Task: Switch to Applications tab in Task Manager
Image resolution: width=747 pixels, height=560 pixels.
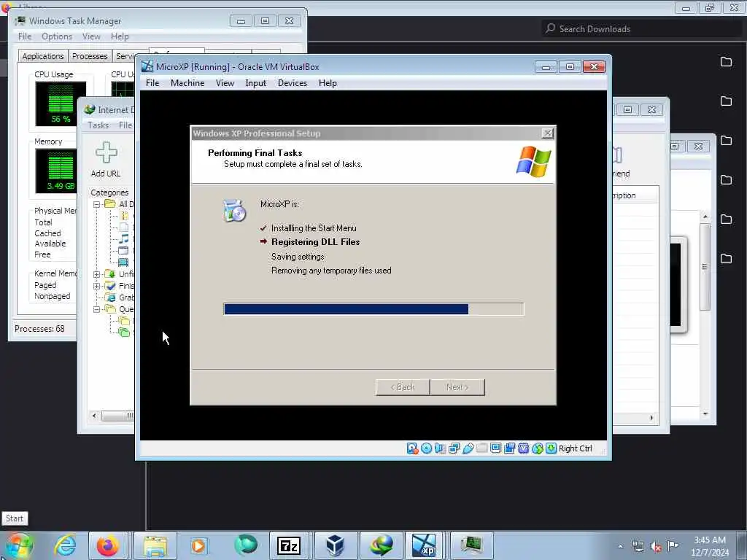Action: coord(43,56)
